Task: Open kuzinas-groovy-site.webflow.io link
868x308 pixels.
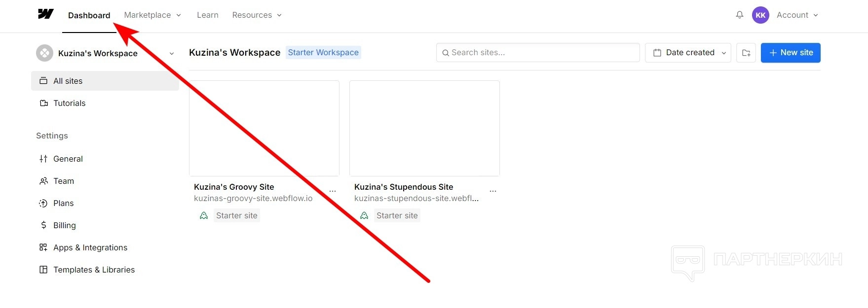Action: [x=253, y=198]
